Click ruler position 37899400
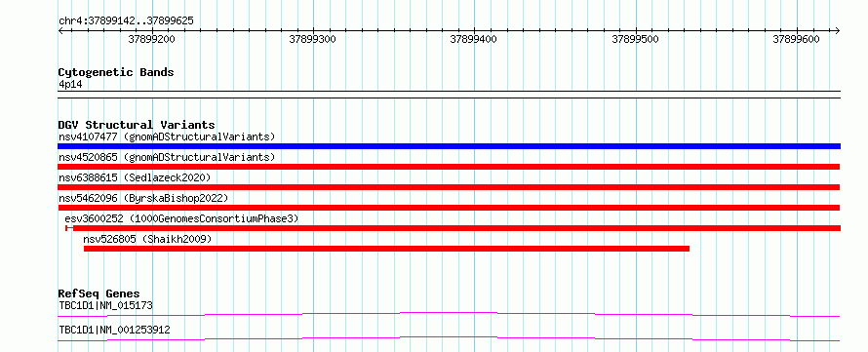This screenshot has height=352, width=868. click(474, 39)
